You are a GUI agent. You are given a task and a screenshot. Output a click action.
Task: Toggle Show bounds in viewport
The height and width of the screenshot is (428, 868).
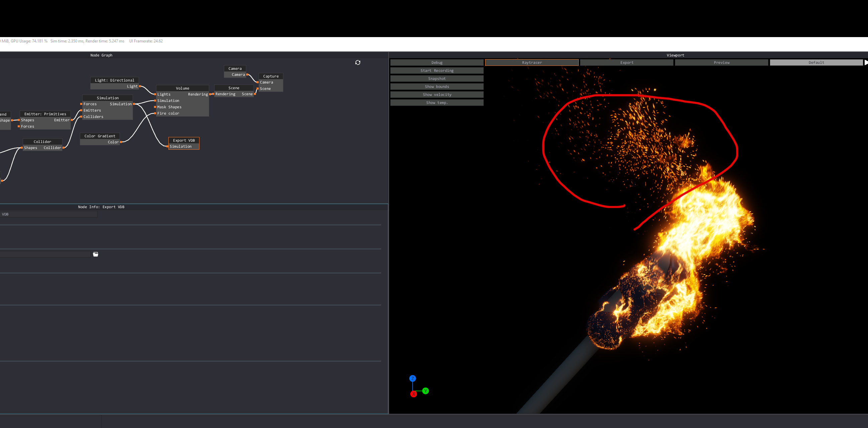(437, 87)
